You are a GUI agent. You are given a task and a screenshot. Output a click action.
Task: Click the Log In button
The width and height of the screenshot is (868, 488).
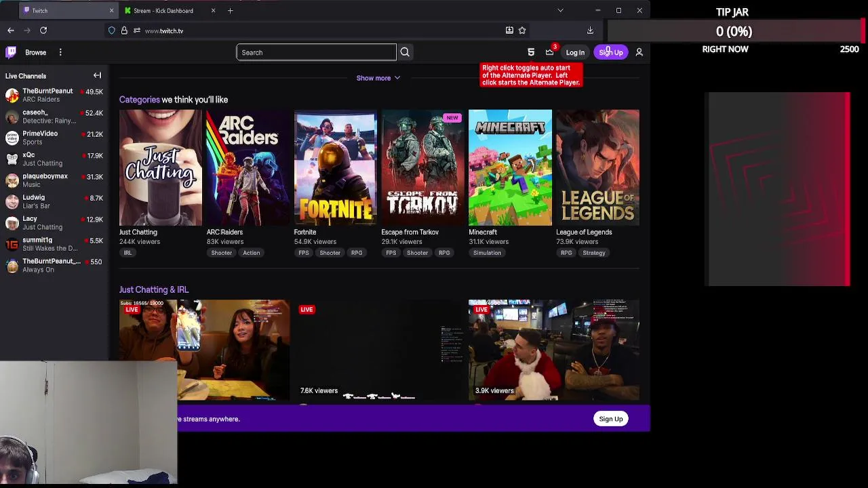(575, 52)
